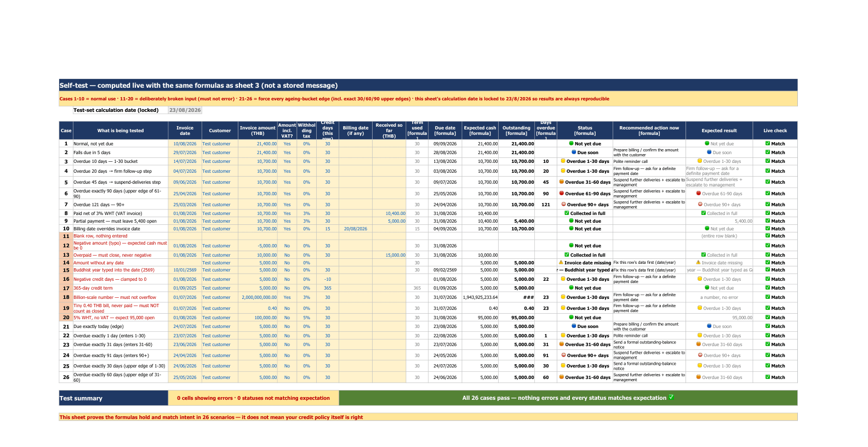Viewport: 868px width, 447px height.
Task: Click due date 09/02/2569 in case 15
Action: click(x=445, y=270)
